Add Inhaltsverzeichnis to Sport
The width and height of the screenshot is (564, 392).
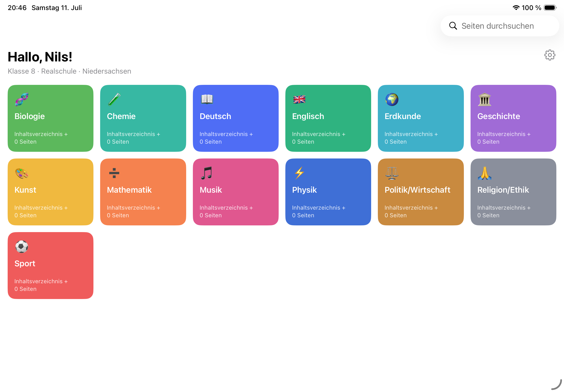[x=41, y=282]
